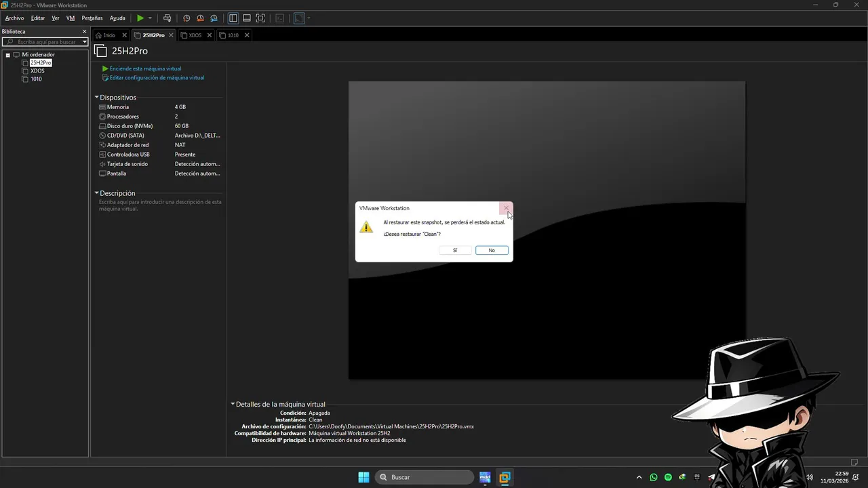Click the console view toolbar icon
Screen dimensions: 868x488
[x=279, y=18]
